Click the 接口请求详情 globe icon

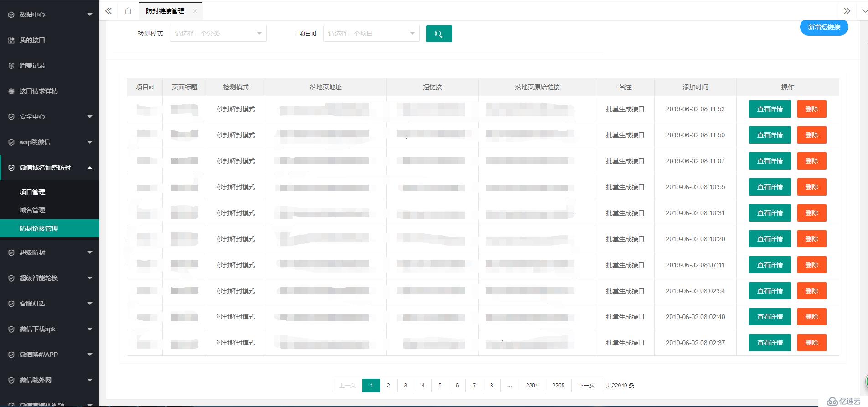tap(11, 91)
